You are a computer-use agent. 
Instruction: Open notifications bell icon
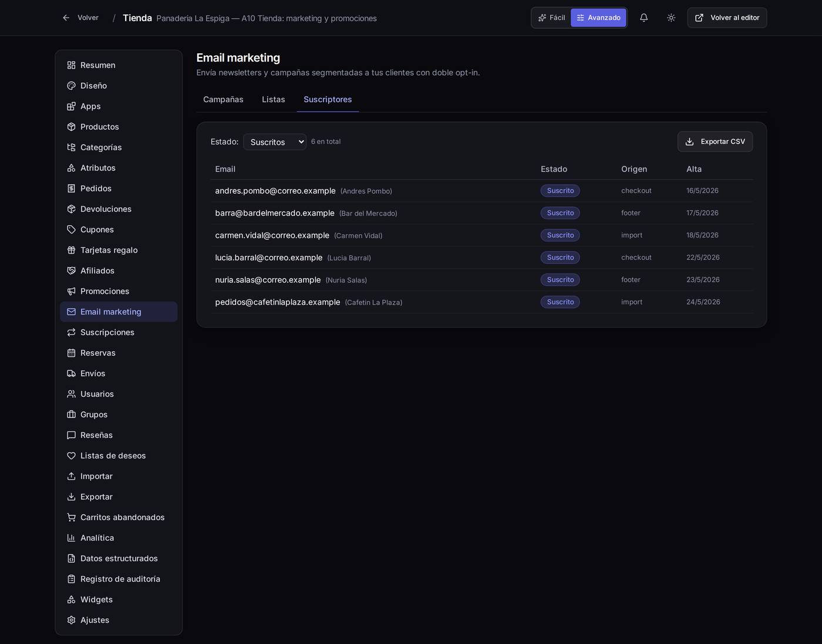644,18
